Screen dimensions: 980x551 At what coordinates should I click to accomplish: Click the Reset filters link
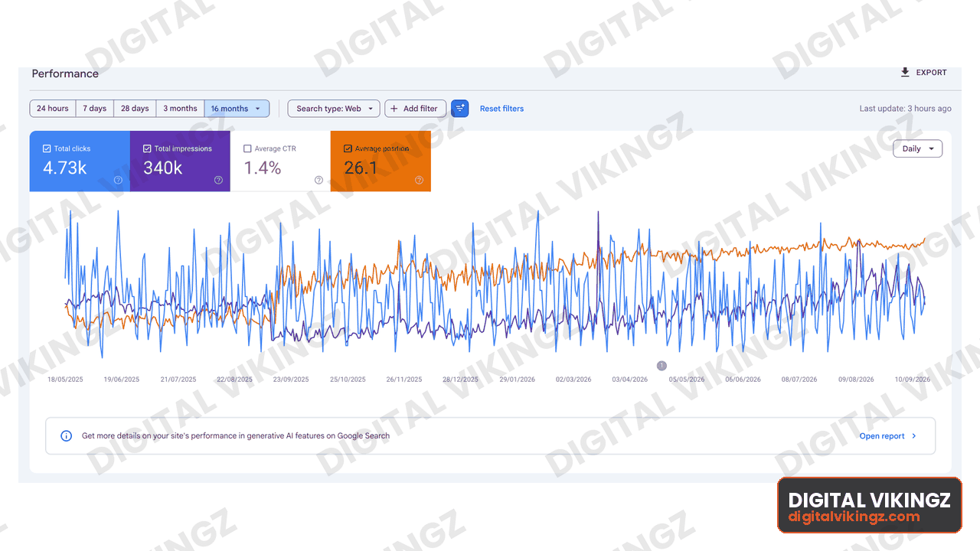(501, 109)
